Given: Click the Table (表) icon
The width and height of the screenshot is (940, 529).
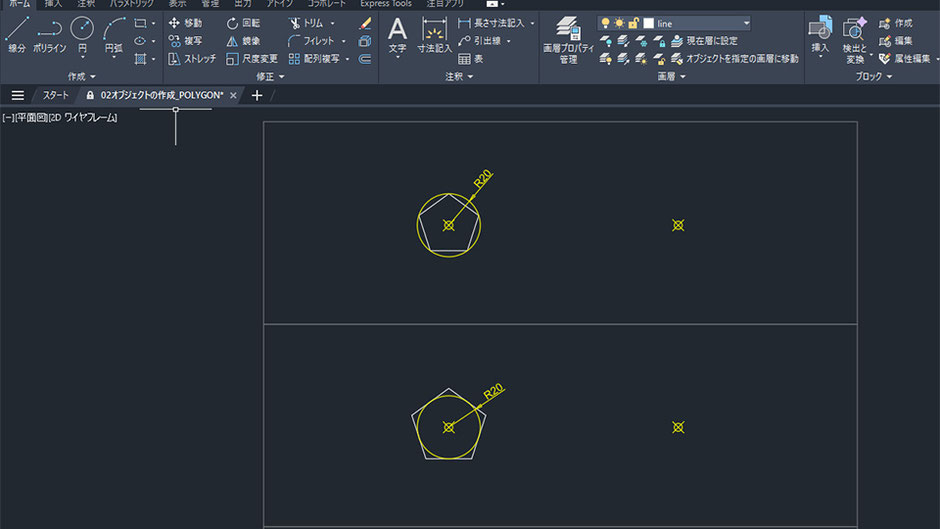Looking at the screenshot, I should [464, 59].
